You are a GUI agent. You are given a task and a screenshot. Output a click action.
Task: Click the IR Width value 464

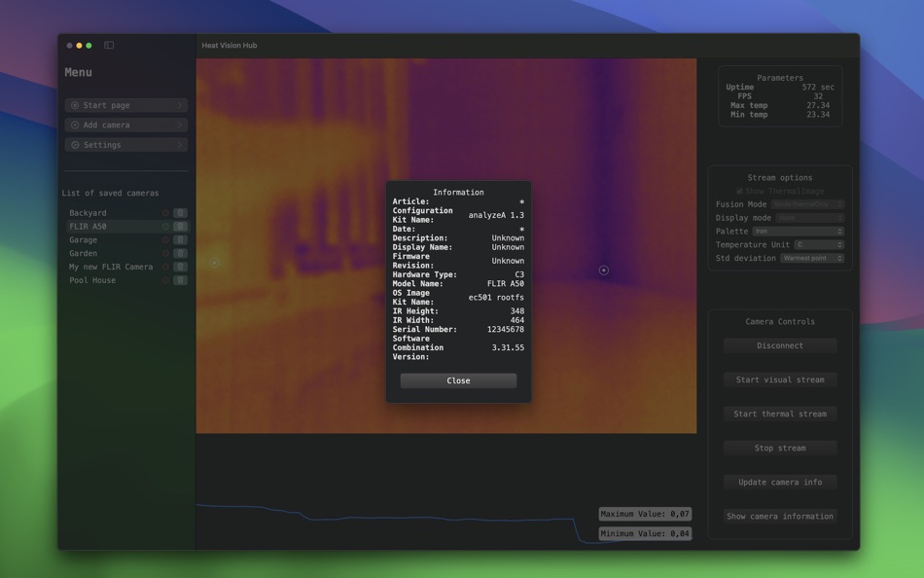coord(517,321)
